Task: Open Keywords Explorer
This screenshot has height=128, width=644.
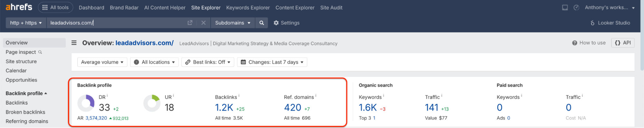Action: (248, 7)
